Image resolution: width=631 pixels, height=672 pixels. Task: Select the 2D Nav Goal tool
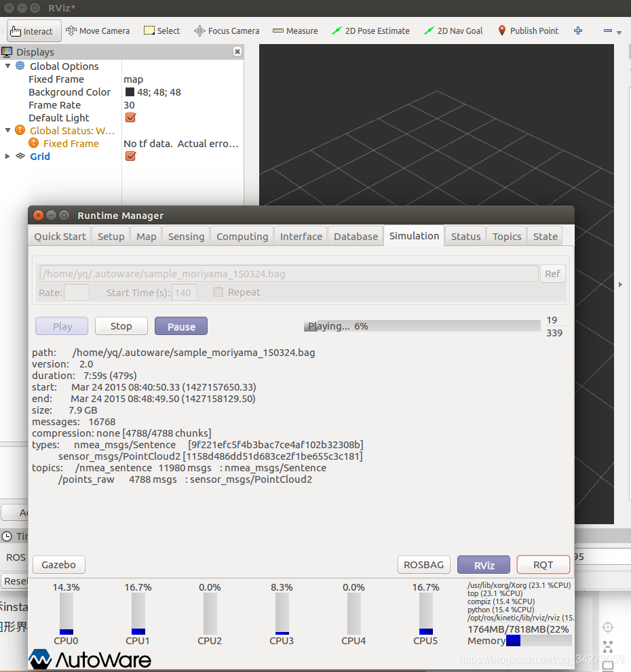[x=453, y=31]
